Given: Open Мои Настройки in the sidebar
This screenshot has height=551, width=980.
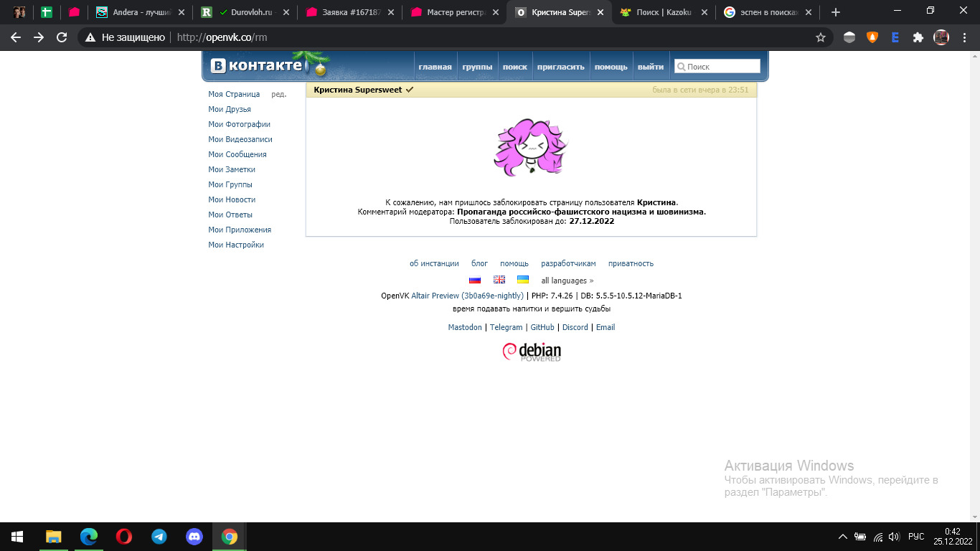Looking at the screenshot, I should (x=236, y=245).
